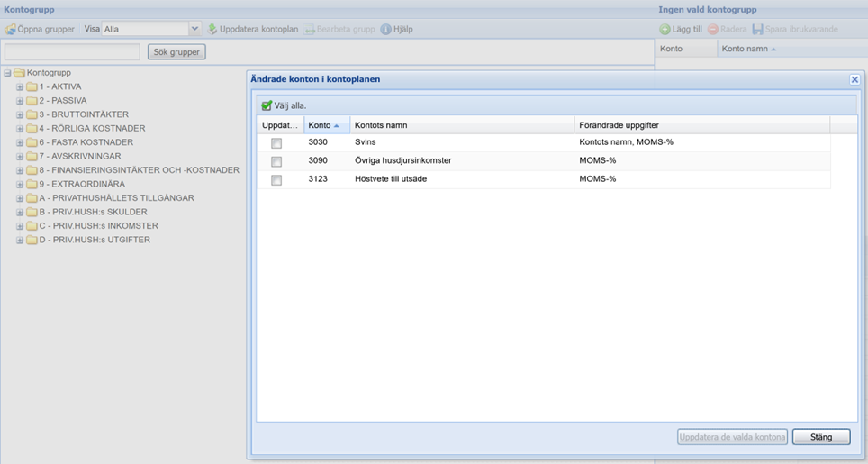The height and width of the screenshot is (464, 868).
Task: Expand the 2 - PASSIVA node
Action: point(20,101)
